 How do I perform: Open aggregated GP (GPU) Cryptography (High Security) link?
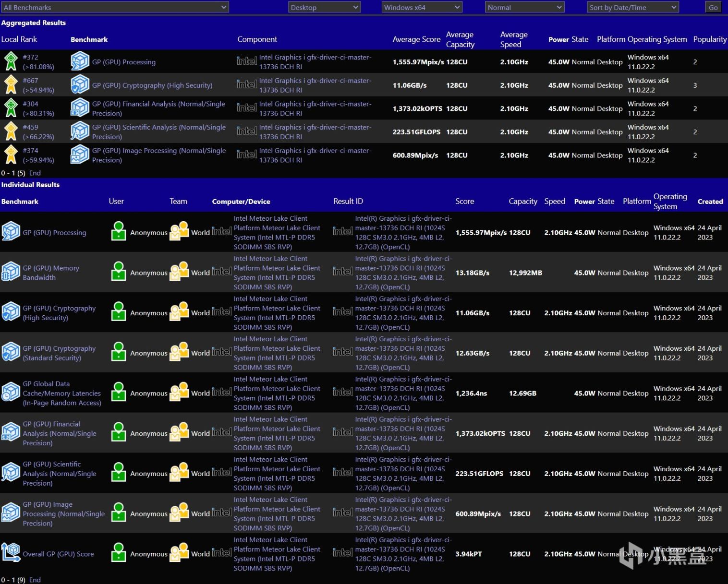tap(152, 85)
